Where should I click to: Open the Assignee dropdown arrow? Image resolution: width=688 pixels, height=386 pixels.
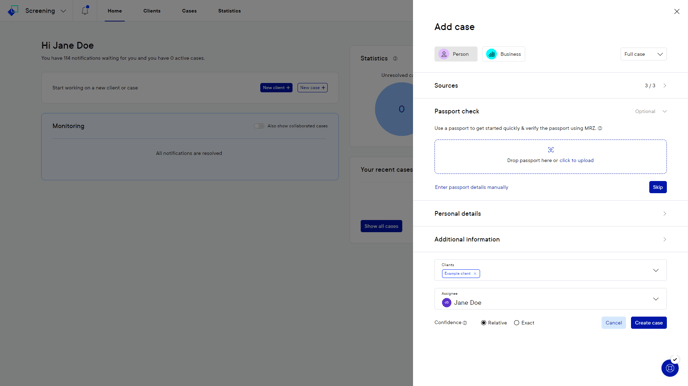point(656,299)
